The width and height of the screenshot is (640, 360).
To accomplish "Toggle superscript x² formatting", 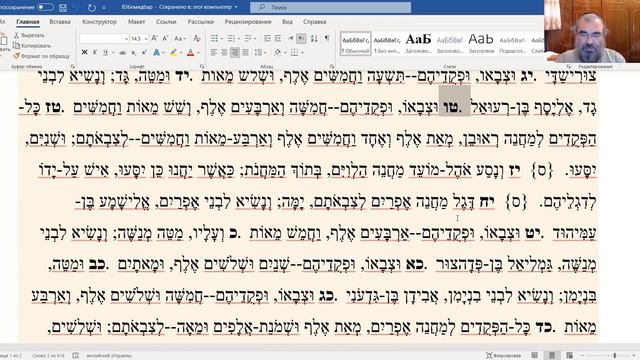I will [x=144, y=52].
